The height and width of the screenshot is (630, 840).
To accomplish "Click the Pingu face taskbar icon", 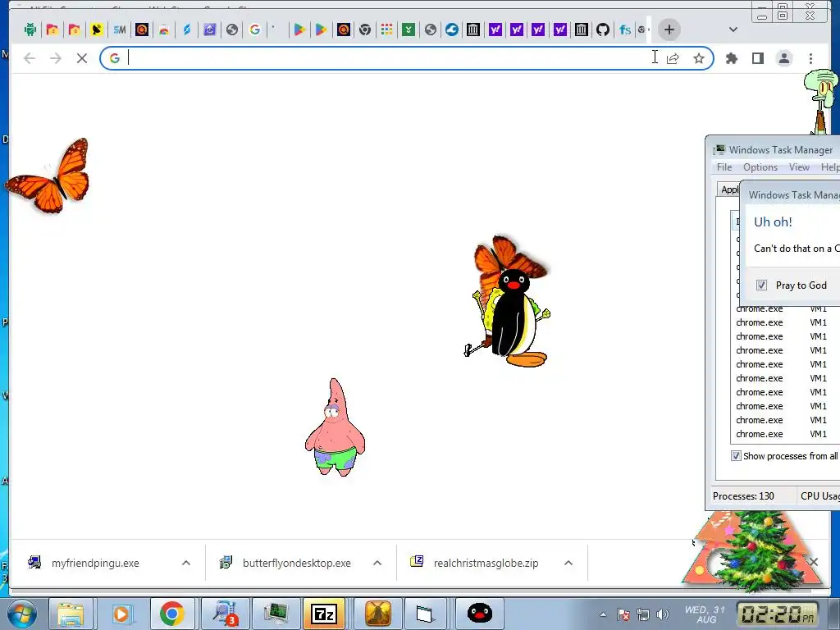I will 479,613.
